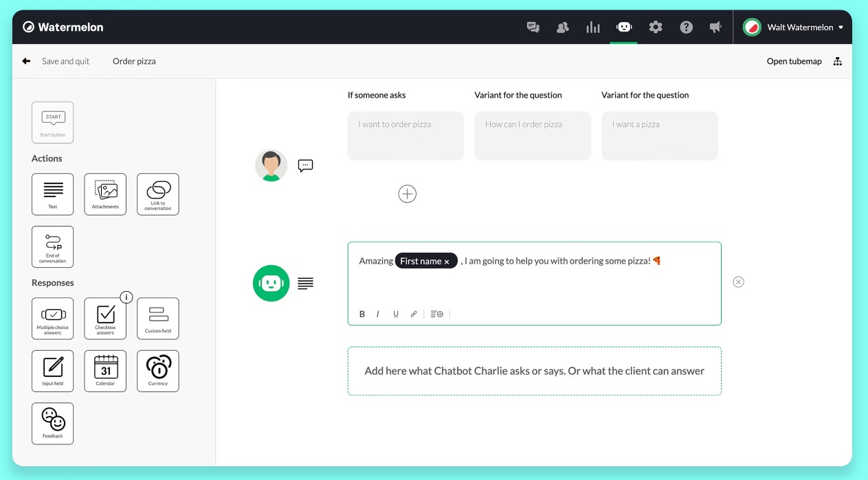
Task: Click inside the chatbot message text editor
Action: [535, 284]
